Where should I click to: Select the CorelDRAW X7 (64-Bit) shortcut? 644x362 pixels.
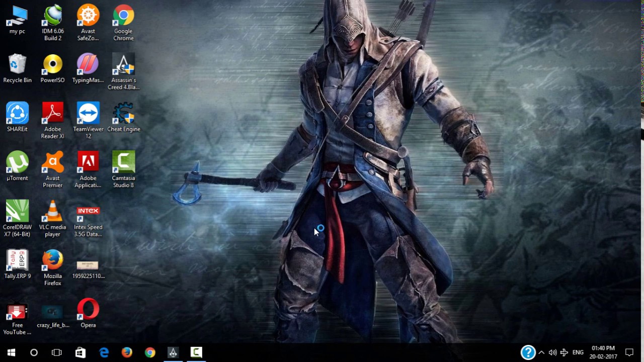[17, 219]
